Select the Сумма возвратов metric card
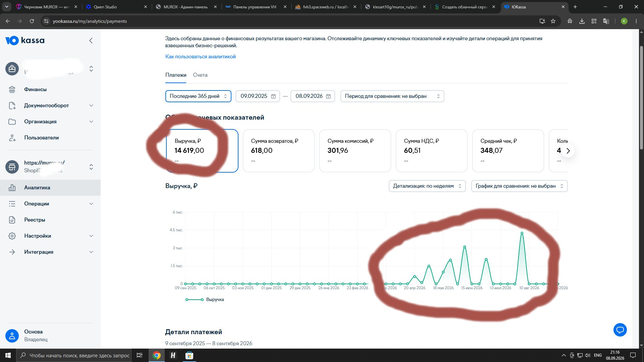The height and width of the screenshot is (362, 644). pos(278,151)
